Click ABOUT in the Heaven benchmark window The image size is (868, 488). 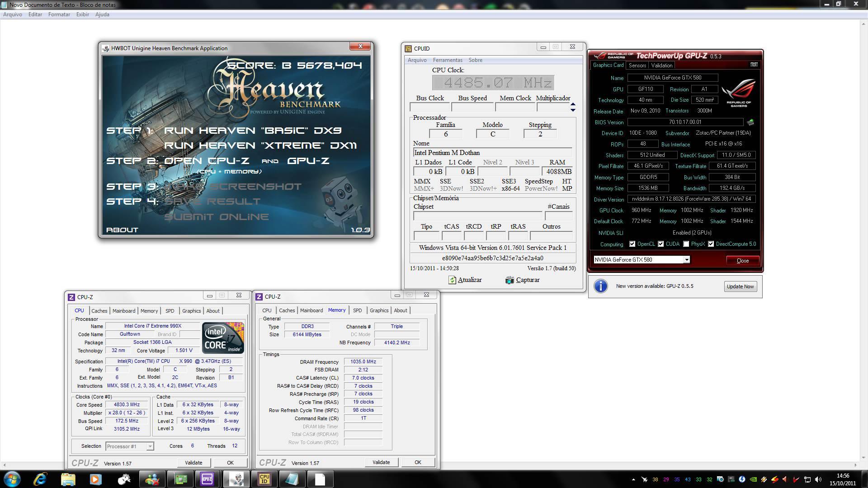[122, 230]
